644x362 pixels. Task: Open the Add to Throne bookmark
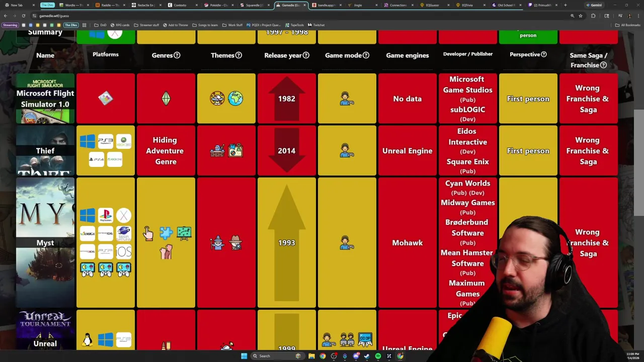[176, 25]
